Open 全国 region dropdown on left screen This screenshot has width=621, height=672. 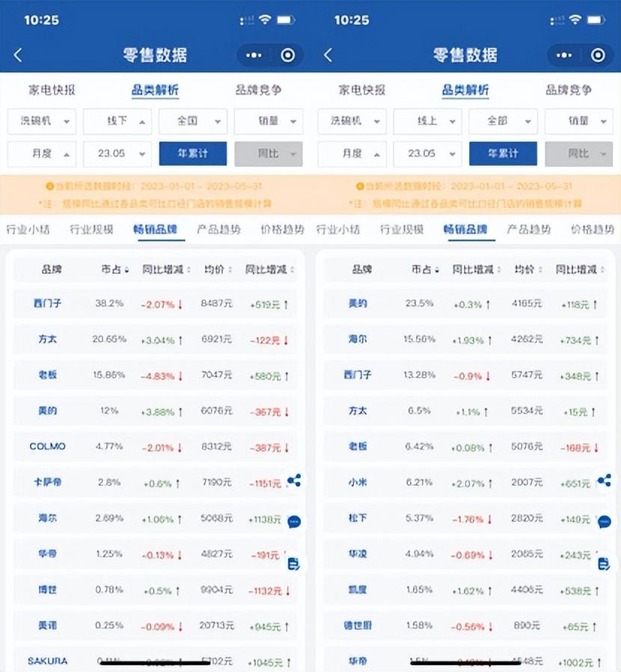click(193, 121)
